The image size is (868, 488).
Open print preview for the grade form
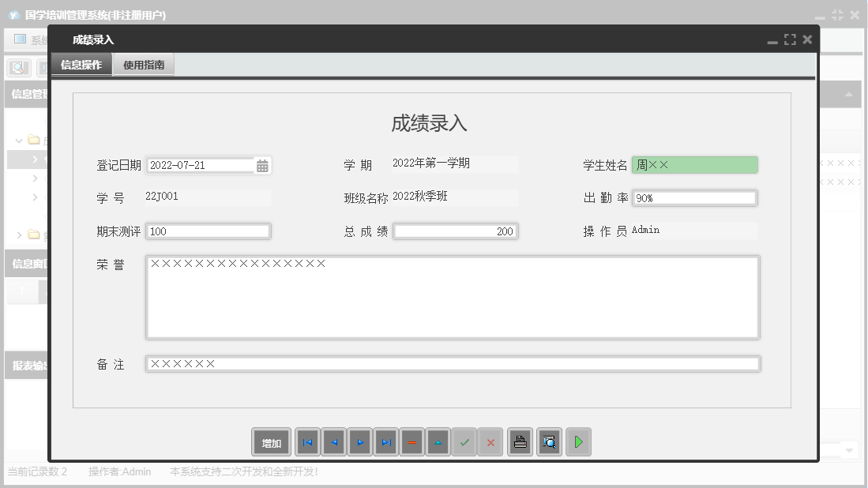[549, 442]
